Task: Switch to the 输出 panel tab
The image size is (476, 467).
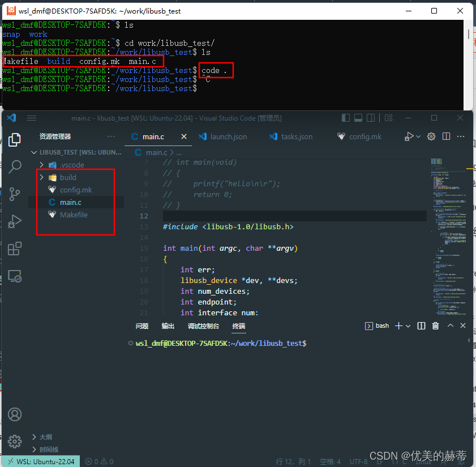Action: point(168,326)
